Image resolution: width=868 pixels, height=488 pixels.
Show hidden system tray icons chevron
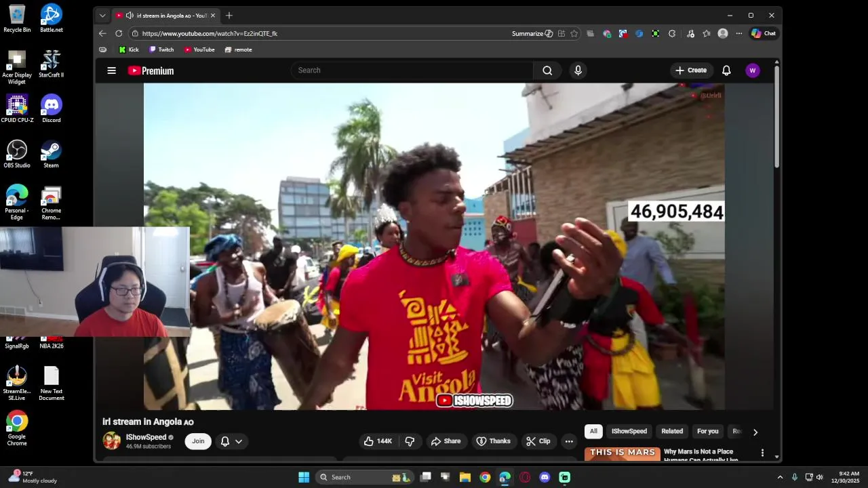[x=780, y=477]
